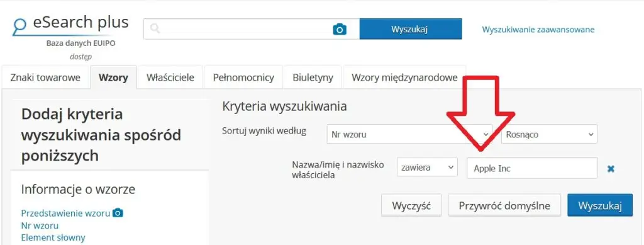Click the top blue Wyszukaj button
Image resolution: width=644 pixels, height=245 pixels.
[x=411, y=29]
